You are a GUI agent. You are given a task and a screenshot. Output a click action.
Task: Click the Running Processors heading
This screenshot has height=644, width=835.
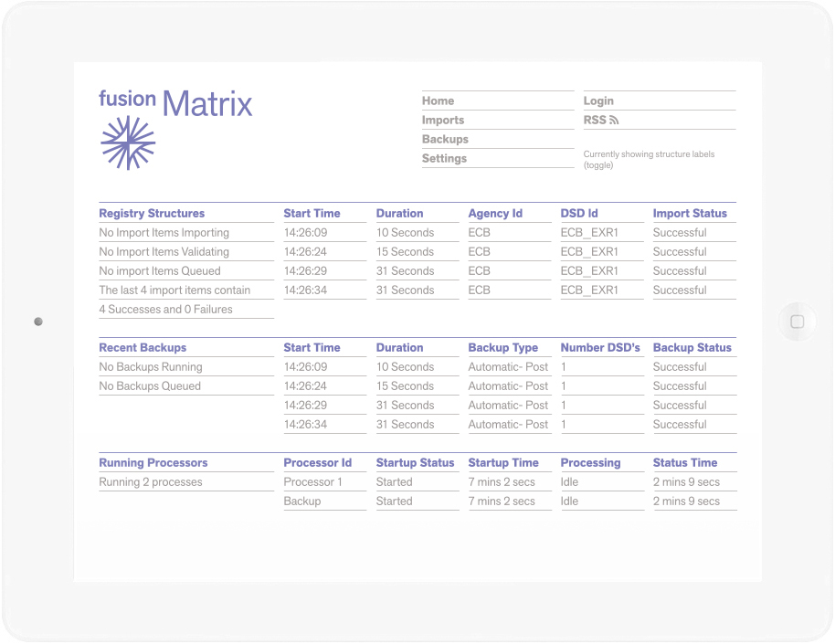pos(153,463)
